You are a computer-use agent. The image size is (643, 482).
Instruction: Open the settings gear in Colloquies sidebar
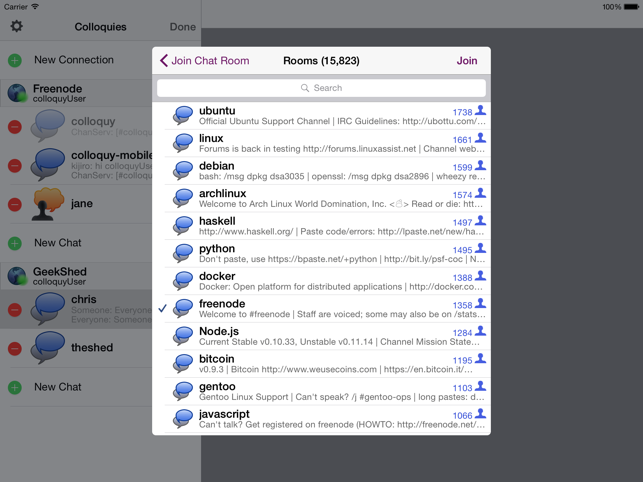click(x=16, y=26)
